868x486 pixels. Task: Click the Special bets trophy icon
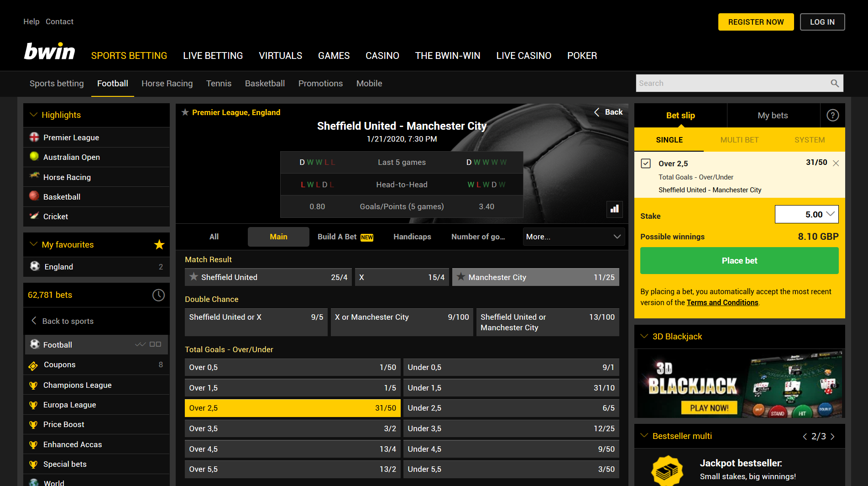(33, 464)
